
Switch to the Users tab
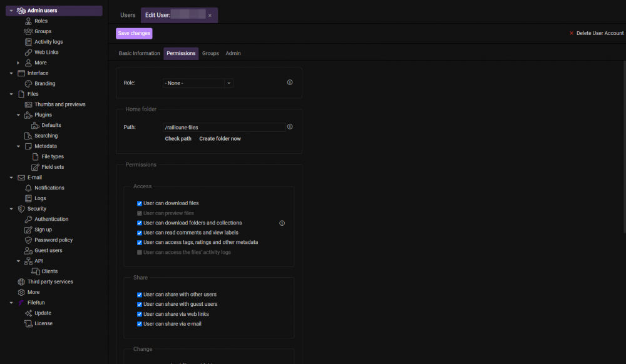coord(128,15)
